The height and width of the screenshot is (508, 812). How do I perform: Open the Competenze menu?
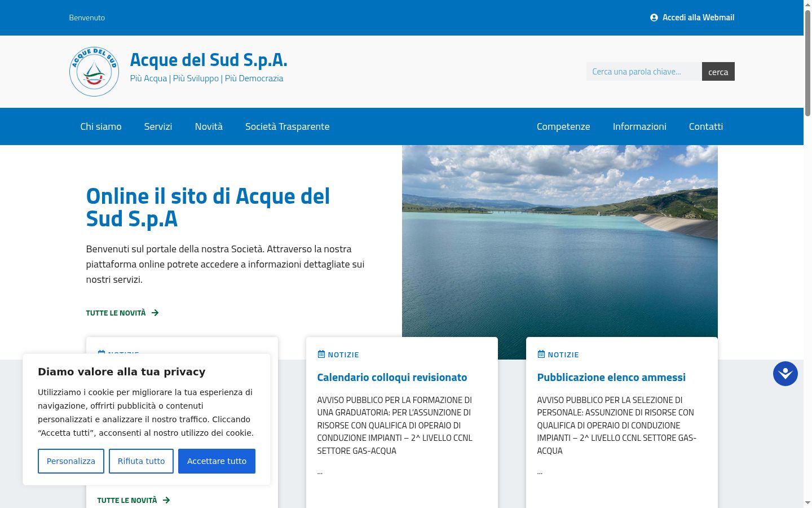(563, 126)
